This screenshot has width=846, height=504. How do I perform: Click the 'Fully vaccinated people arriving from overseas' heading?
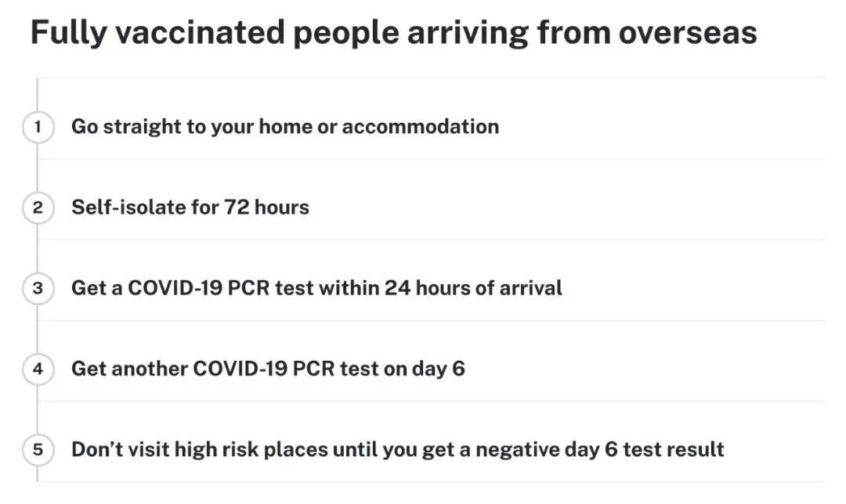click(x=394, y=33)
